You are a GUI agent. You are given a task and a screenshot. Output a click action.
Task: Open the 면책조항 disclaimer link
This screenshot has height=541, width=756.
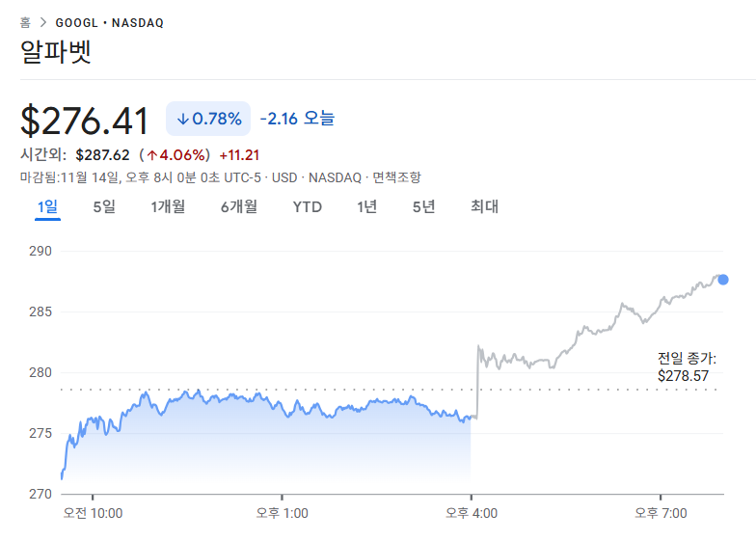pos(396,177)
